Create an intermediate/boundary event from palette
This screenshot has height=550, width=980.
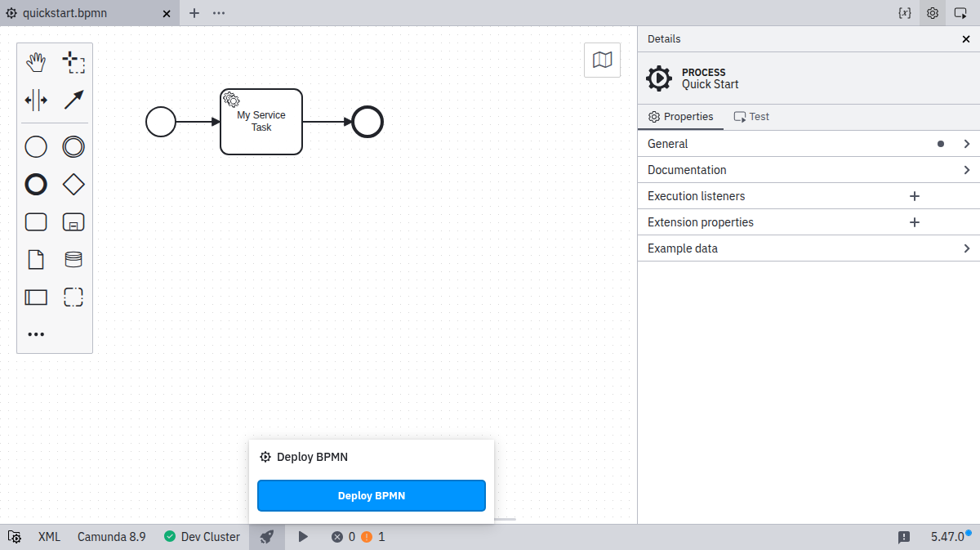coord(73,147)
